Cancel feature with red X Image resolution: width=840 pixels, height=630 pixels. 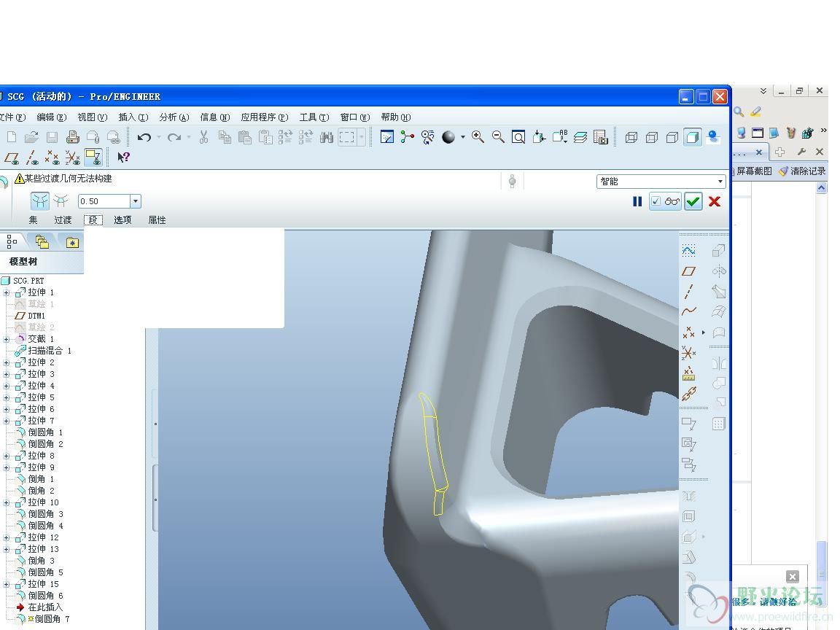click(x=714, y=201)
